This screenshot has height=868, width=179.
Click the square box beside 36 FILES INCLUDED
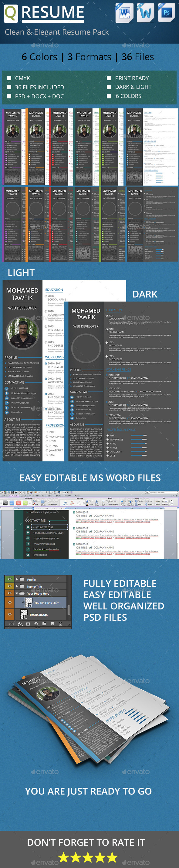click(9, 87)
